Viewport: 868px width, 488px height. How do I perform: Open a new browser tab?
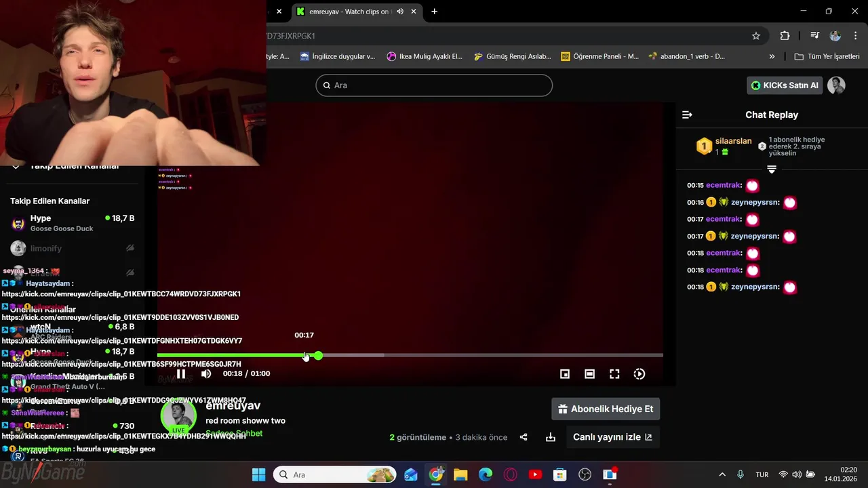pos(434,12)
